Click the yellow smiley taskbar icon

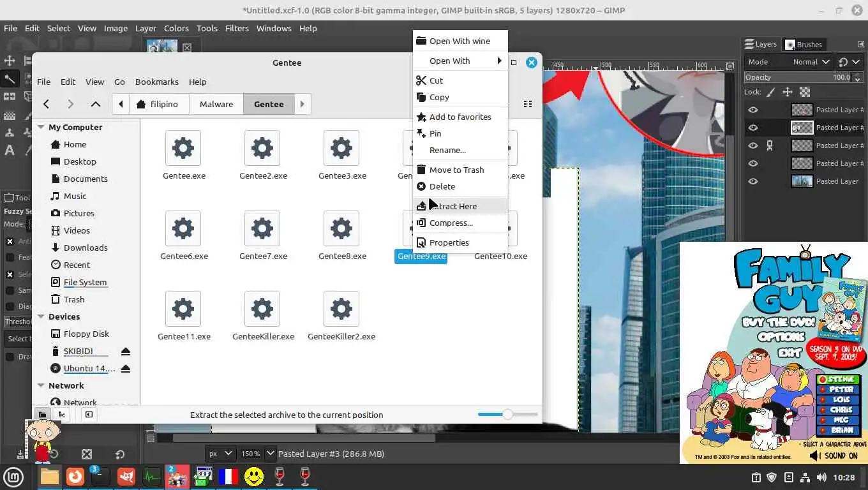[x=254, y=477]
